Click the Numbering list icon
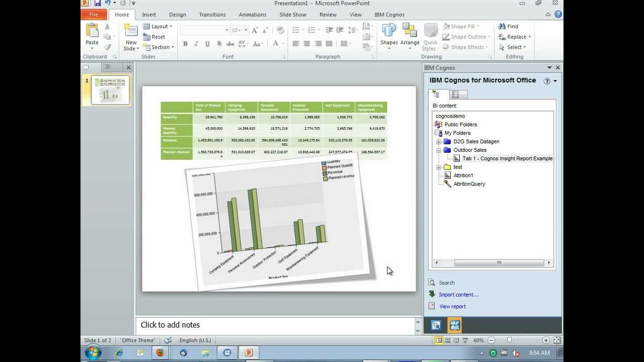This screenshot has height=362, width=644. pyautogui.click(x=313, y=30)
